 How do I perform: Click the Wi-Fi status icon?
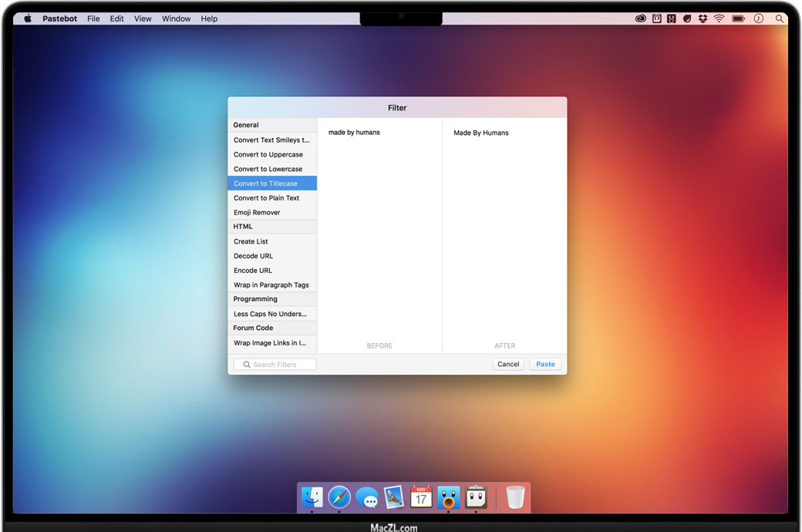pos(719,19)
